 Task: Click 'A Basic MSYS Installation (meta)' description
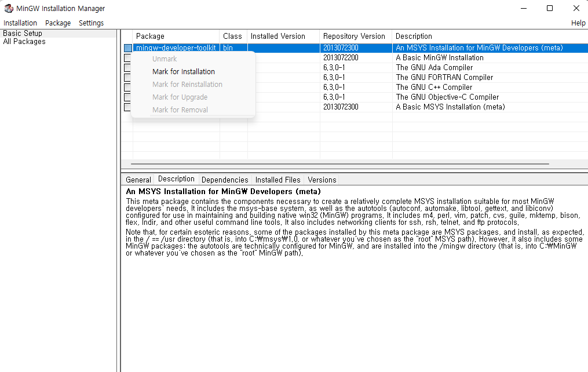pyautogui.click(x=450, y=107)
